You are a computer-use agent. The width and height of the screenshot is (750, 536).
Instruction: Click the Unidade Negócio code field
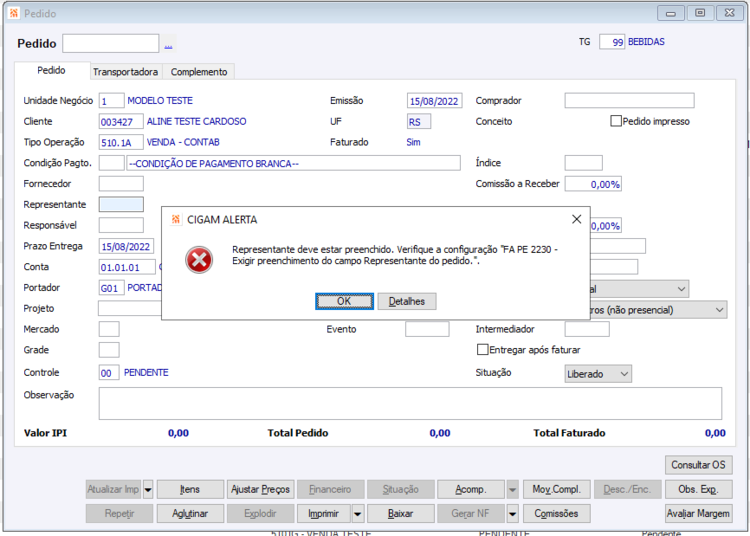pyautogui.click(x=111, y=100)
